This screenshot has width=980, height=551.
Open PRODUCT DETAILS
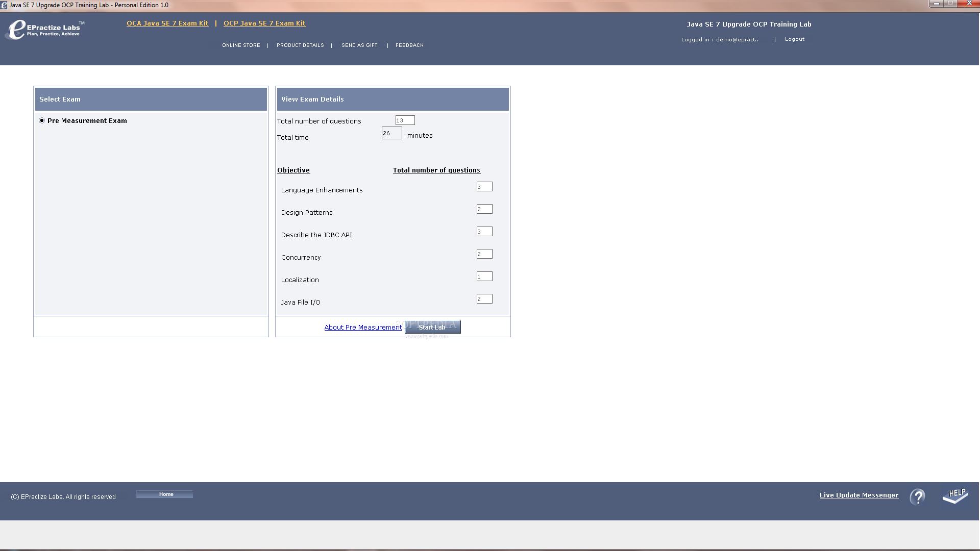[300, 45]
